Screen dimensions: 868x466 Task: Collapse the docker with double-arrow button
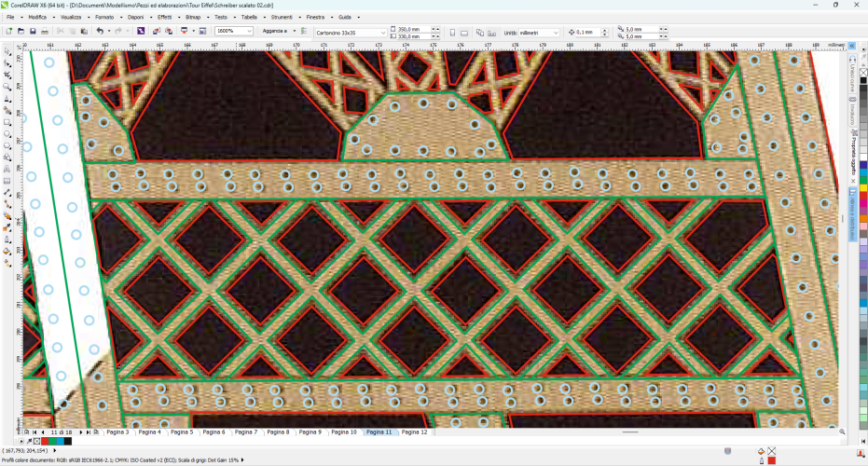pos(852,46)
